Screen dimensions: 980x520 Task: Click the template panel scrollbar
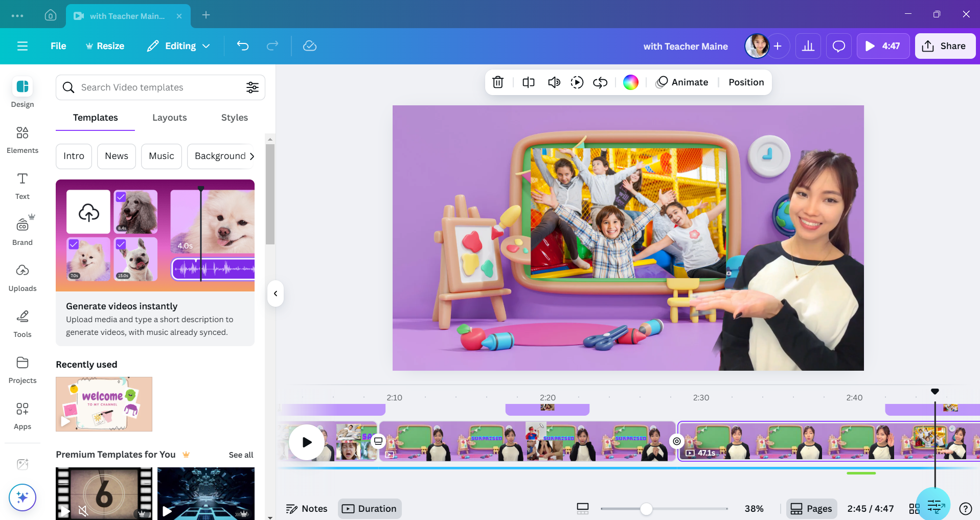tap(270, 194)
